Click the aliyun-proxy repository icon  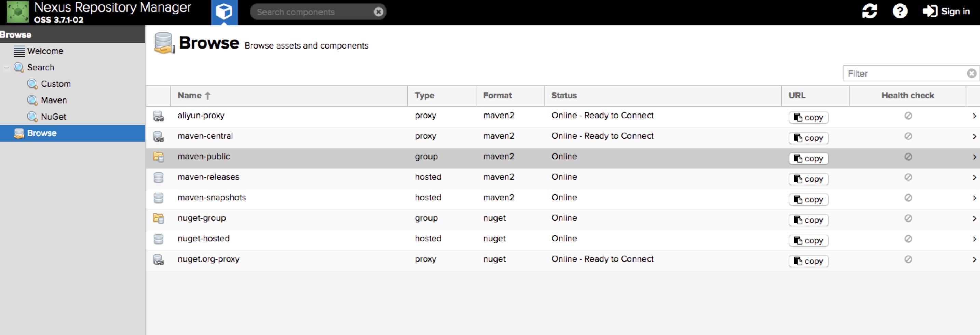click(x=159, y=116)
